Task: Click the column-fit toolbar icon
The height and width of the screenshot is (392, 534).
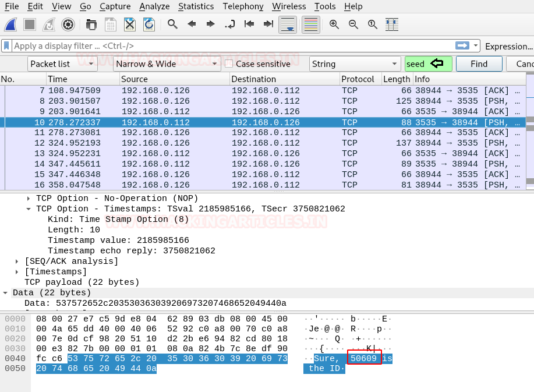Action: click(x=392, y=24)
